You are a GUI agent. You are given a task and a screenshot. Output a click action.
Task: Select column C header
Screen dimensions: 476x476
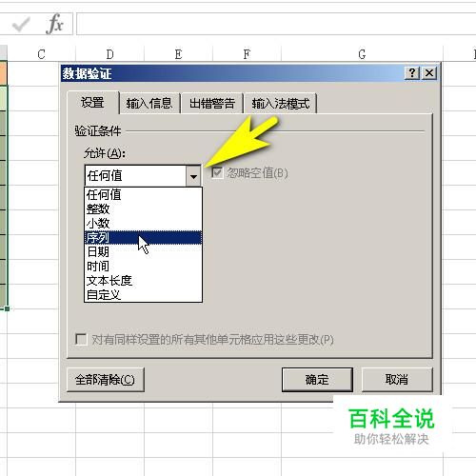pos(41,54)
